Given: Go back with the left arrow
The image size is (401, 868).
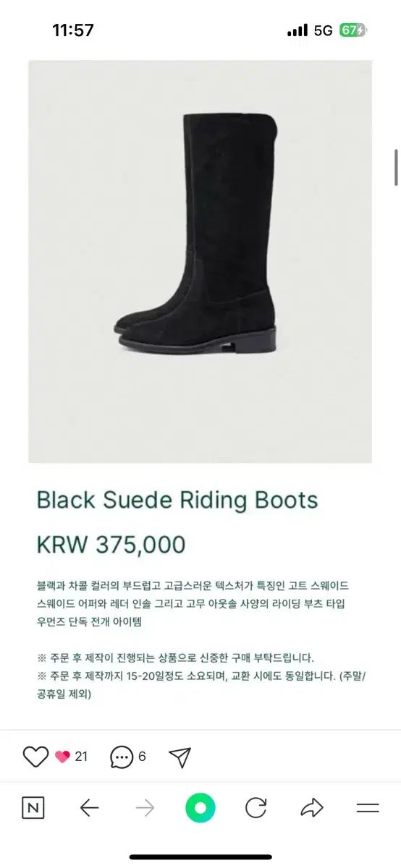Looking at the screenshot, I should (x=89, y=808).
